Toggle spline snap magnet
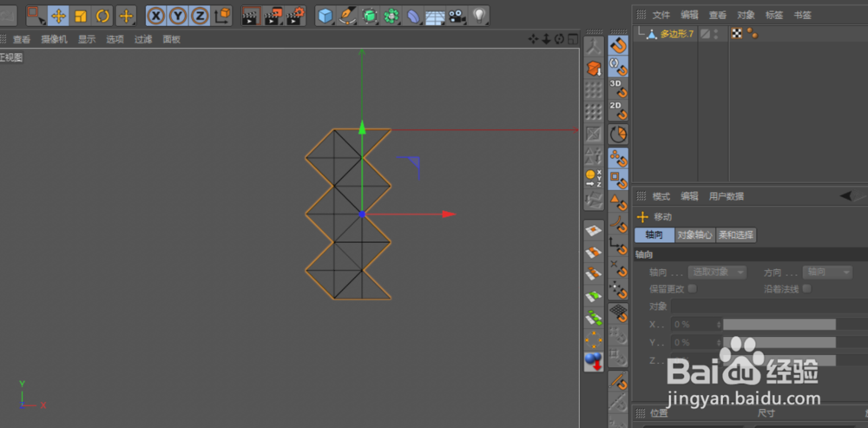The width and height of the screenshot is (868, 428). [618, 224]
